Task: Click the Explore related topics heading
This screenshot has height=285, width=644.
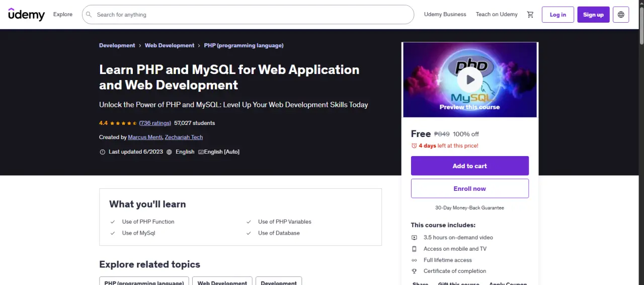Action: point(149,264)
